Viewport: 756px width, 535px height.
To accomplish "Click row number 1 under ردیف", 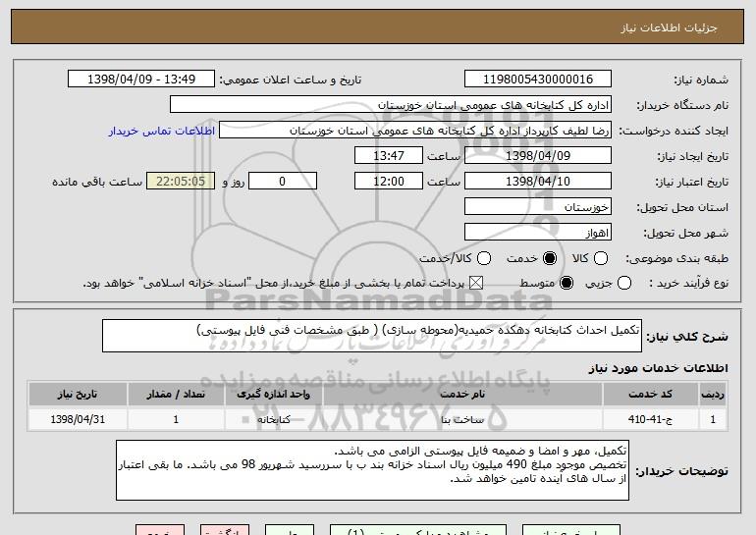I will (x=713, y=419).
